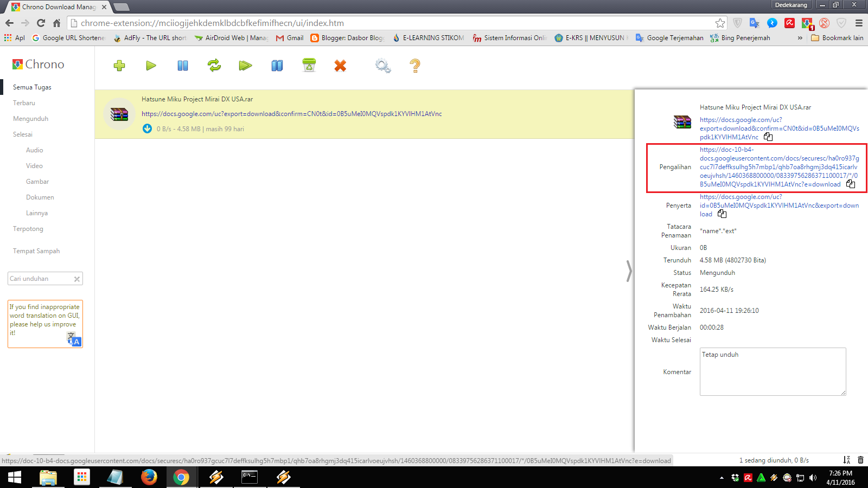Go back with Chrome back arrow
This screenshot has width=868, height=488.
[x=9, y=23]
